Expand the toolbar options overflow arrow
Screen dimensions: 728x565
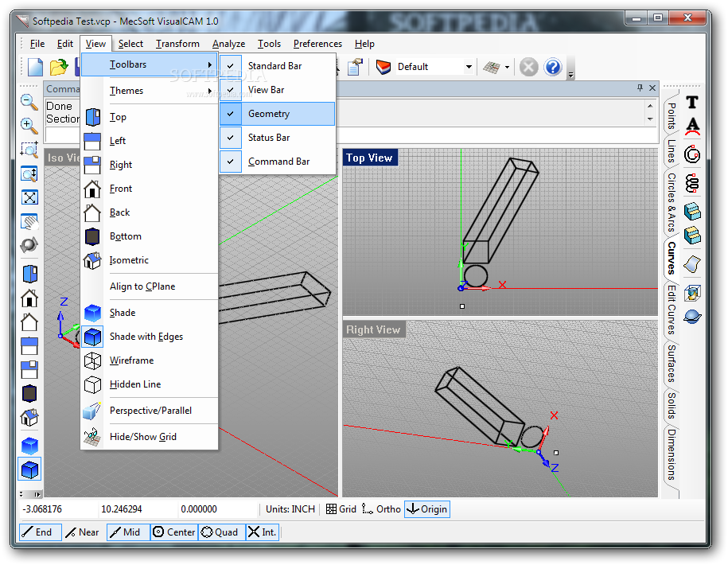tap(571, 74)
